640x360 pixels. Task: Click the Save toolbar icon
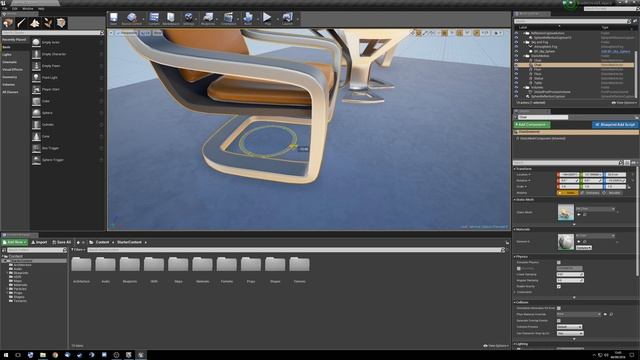pos(113,18)
